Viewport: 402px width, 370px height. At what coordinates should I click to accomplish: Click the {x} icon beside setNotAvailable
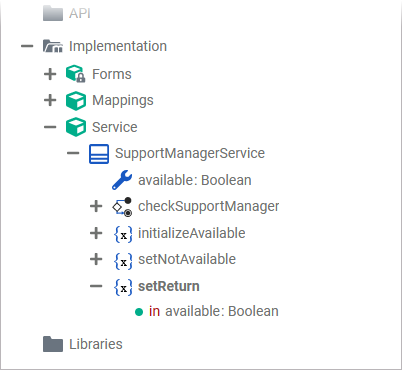click(x=123, y=260)
